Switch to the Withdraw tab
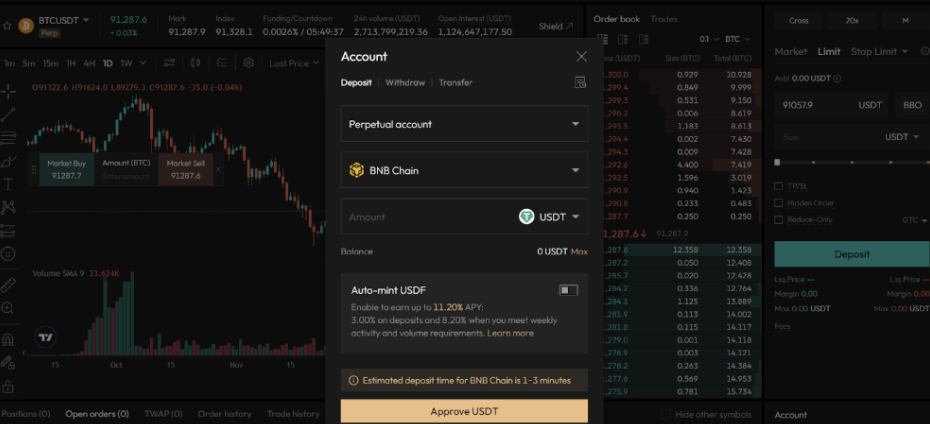This screenshot has width=930, height=424. [405, 83]
